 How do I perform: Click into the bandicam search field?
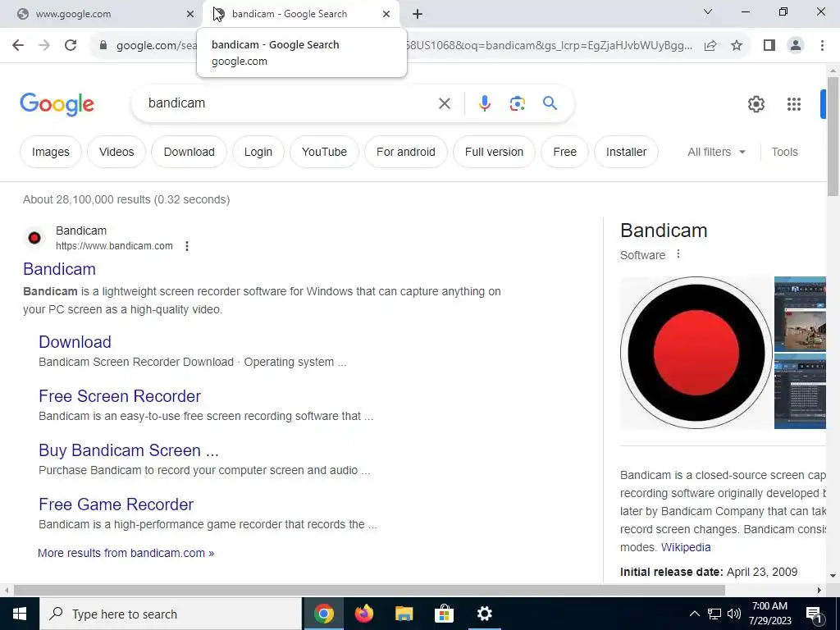point(290,103)
